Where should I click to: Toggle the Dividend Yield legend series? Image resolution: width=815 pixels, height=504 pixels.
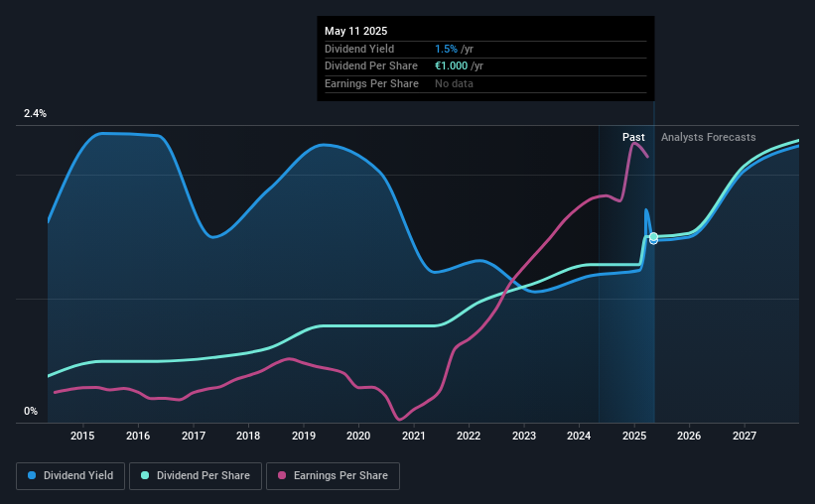[x=70, y=476]
